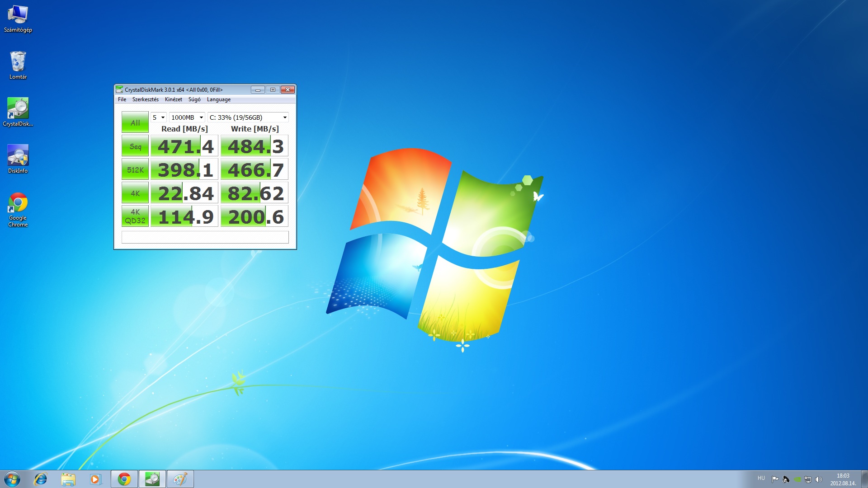Click the HU language indicator

tap(761, 478)
